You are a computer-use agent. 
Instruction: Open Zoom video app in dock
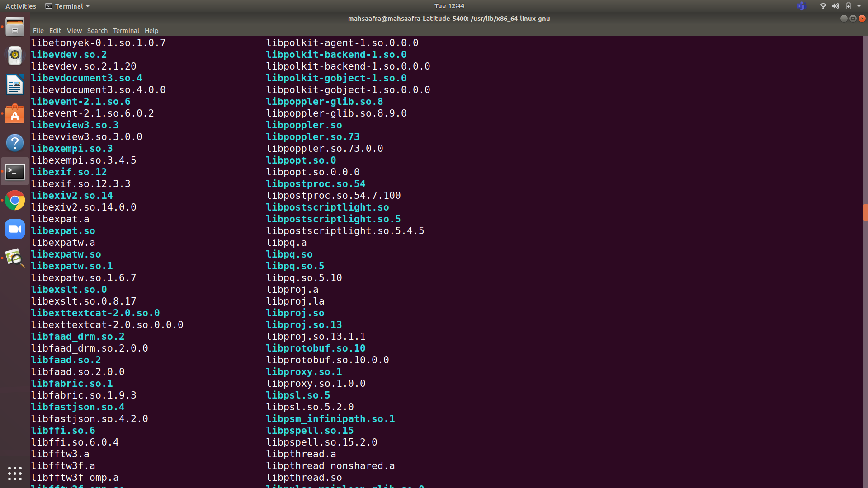[15, 230]
